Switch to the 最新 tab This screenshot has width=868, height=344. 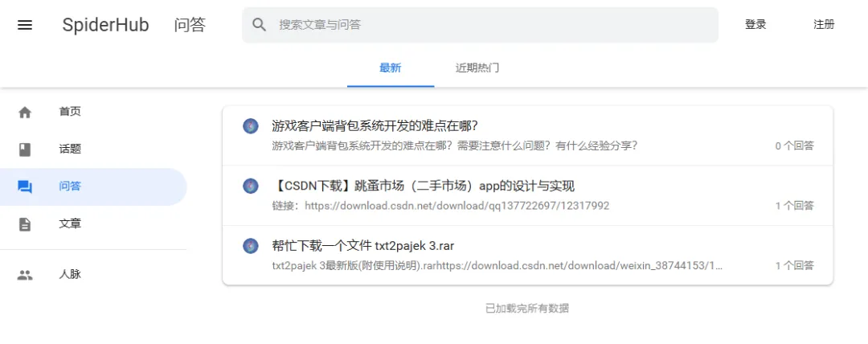click(391, 68)
